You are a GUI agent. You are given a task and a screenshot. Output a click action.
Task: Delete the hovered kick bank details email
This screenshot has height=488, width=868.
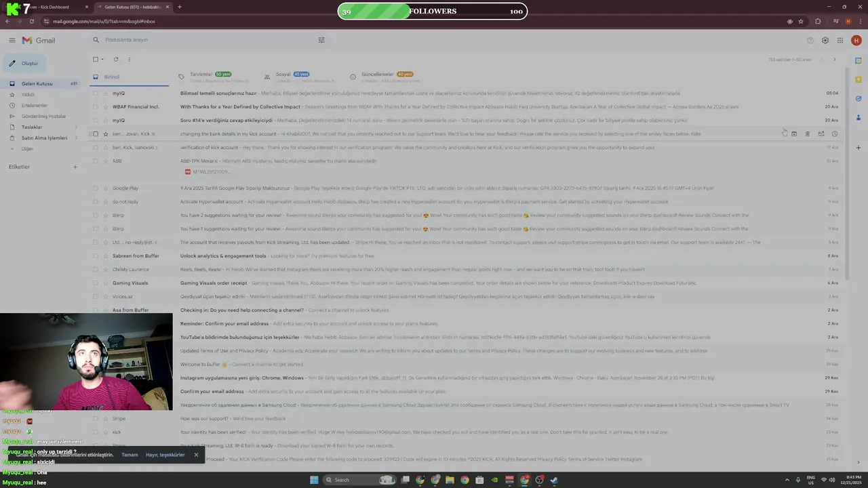tap(808, 134)
